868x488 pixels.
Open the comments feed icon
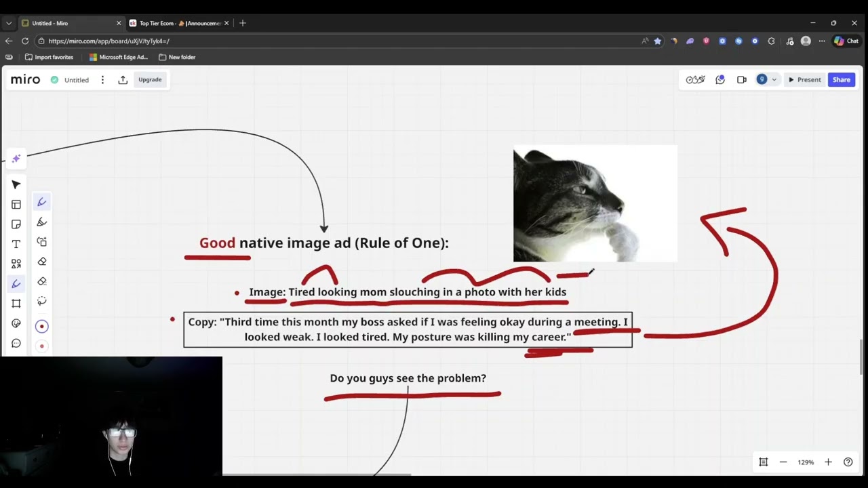720,79
